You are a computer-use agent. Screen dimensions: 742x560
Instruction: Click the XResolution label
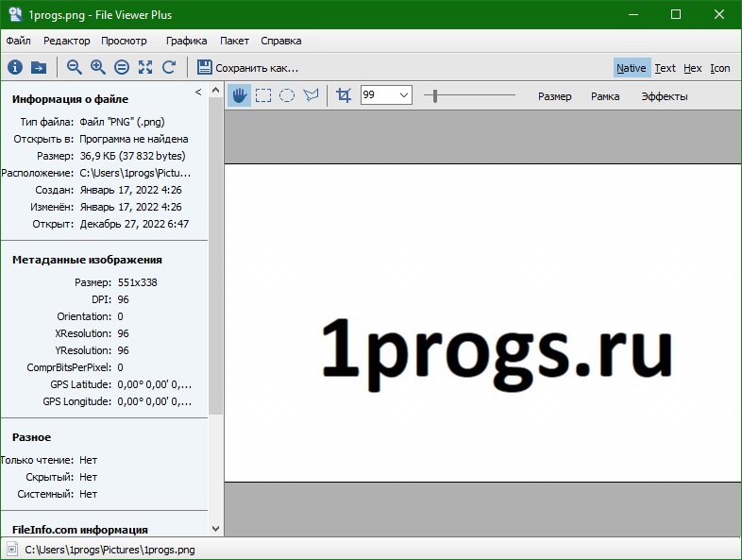coord(83,333)
